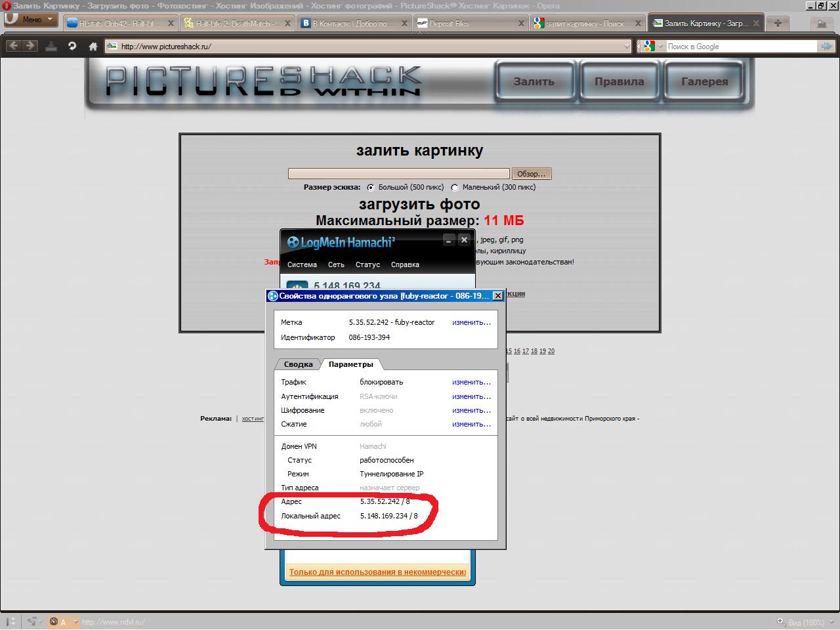This screenshot has width=840, height=630.
Task: Click изменить... link for Аутентификация
Action: coord(471,396)
